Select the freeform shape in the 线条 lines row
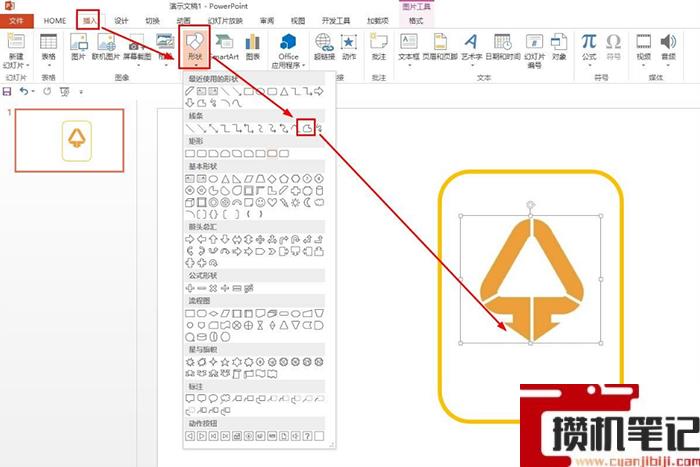The height and width of the screenshot is (467, 700). [x=307, y=128]
